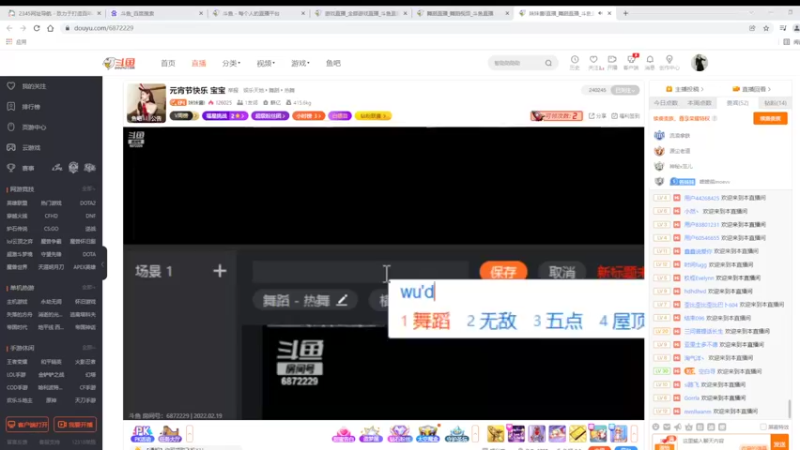
Task: Switch to the diamond fans tab showing (14)
Action: [775, 103]
